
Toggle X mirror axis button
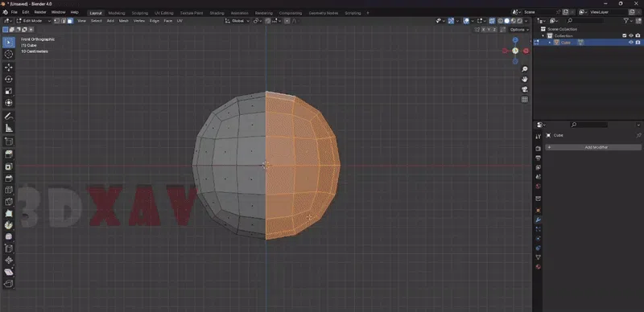coord(484,30)
